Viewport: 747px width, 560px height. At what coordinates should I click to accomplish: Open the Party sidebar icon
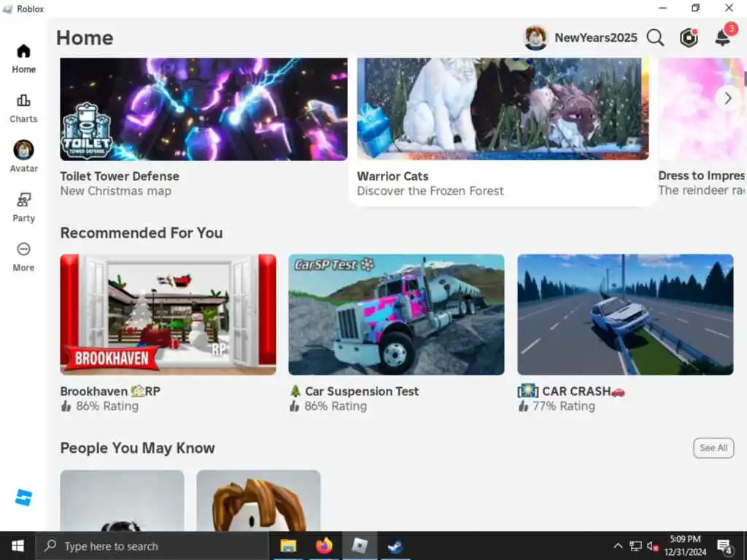click(23, 200)
